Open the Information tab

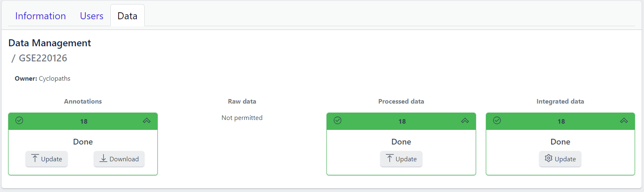(40, 16)
